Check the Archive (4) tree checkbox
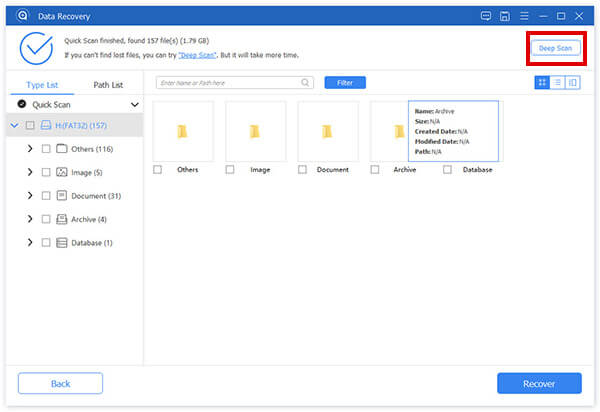 tap(46, 219)
